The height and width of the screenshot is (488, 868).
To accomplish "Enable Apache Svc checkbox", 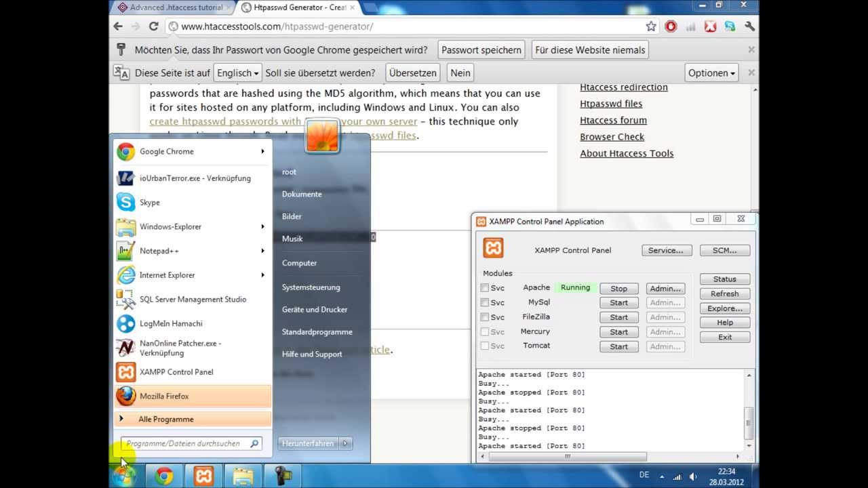I will 484,288.
